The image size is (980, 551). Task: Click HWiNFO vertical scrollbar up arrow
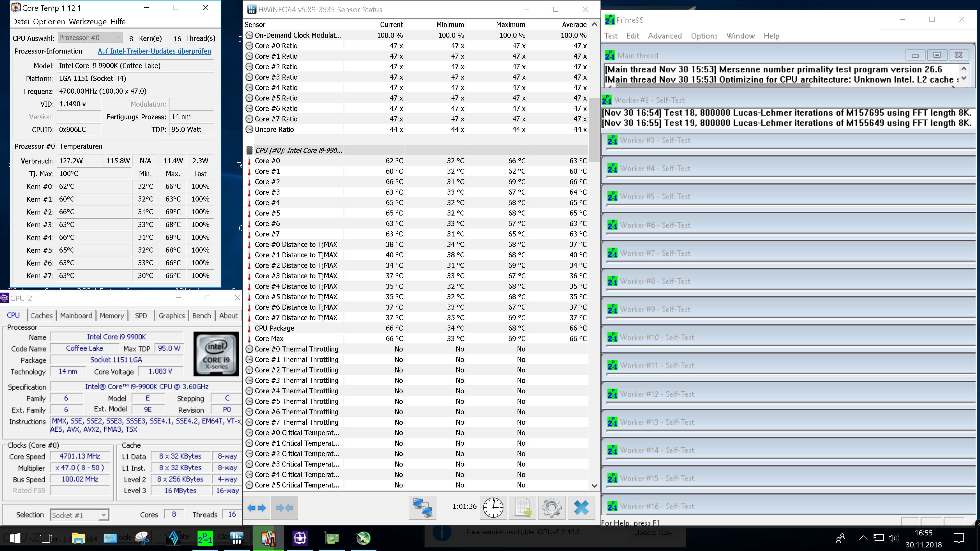point(594,24)
